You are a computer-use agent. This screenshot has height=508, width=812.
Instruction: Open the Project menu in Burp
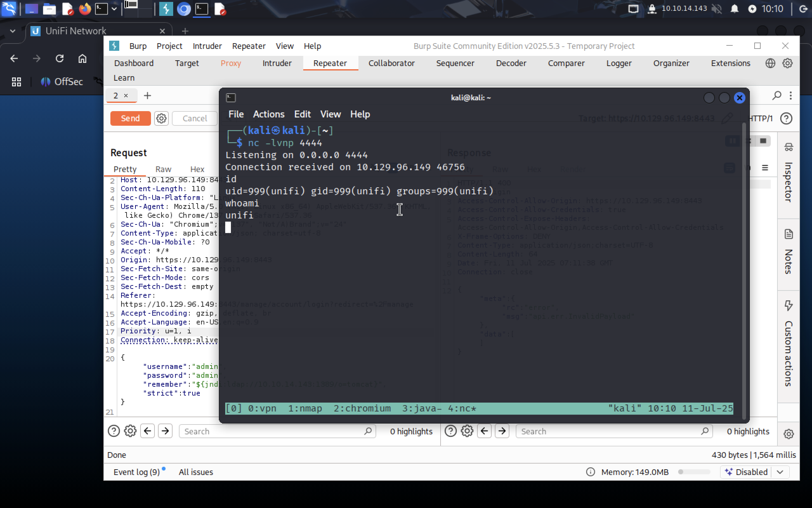tap(169, 46)
